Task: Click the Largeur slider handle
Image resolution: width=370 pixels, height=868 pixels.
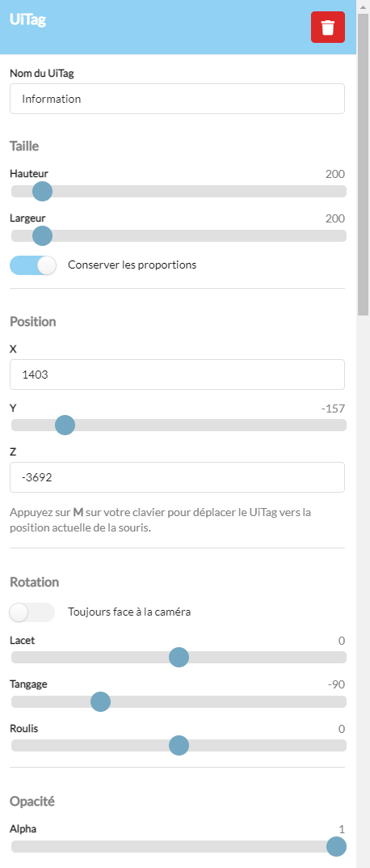Action: pos(42,236)
